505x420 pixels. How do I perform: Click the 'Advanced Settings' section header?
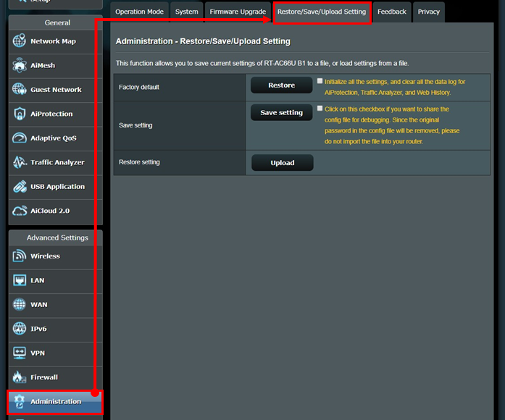point(57,238)
